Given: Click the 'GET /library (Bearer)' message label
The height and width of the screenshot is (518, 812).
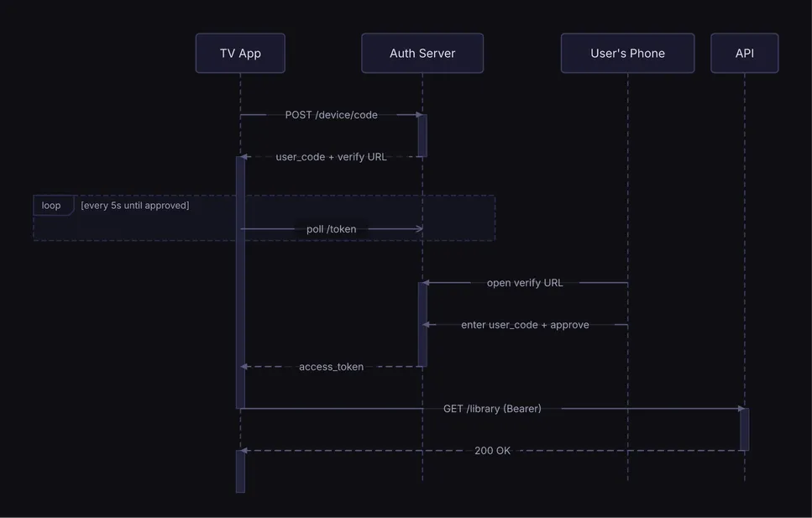Looking at the screenshot, I should 492,409.
